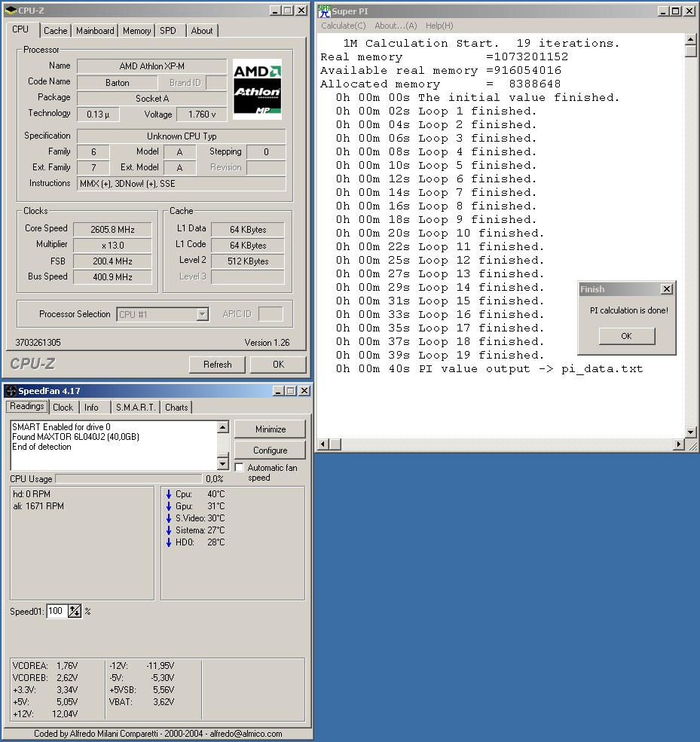Open SpeedFan S.M.A.R.T. tab
The height and width of the screenshot is (742, 700).
136,408
